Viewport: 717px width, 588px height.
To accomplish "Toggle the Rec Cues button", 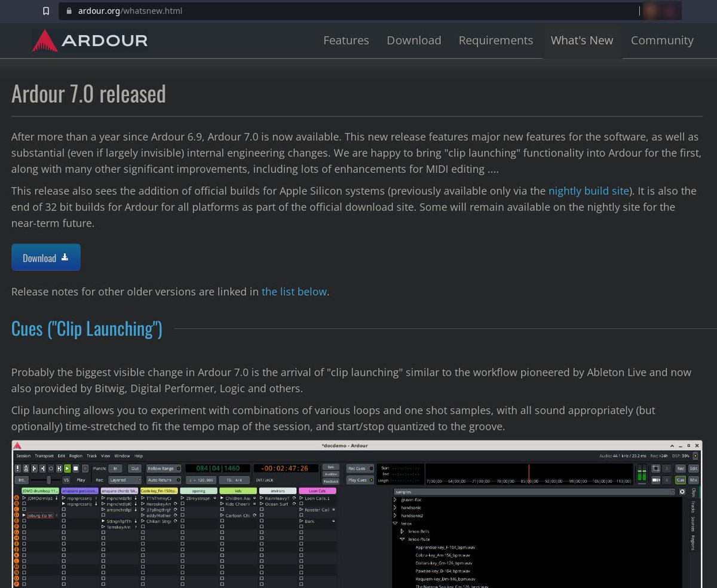I will click(360, 468).
